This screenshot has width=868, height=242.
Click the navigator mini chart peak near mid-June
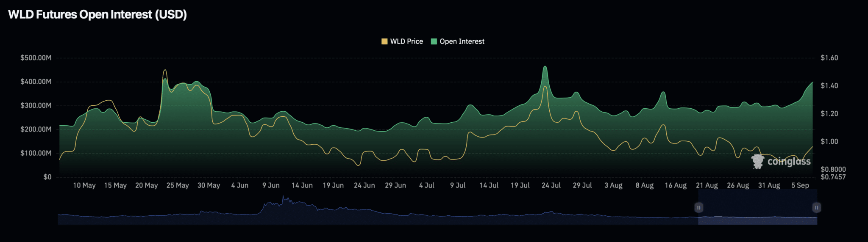284,198
